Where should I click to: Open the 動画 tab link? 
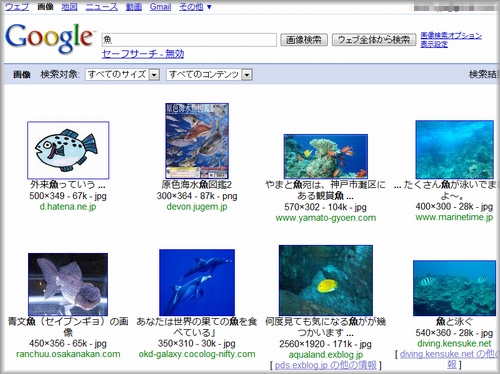[x=134, y=7]
